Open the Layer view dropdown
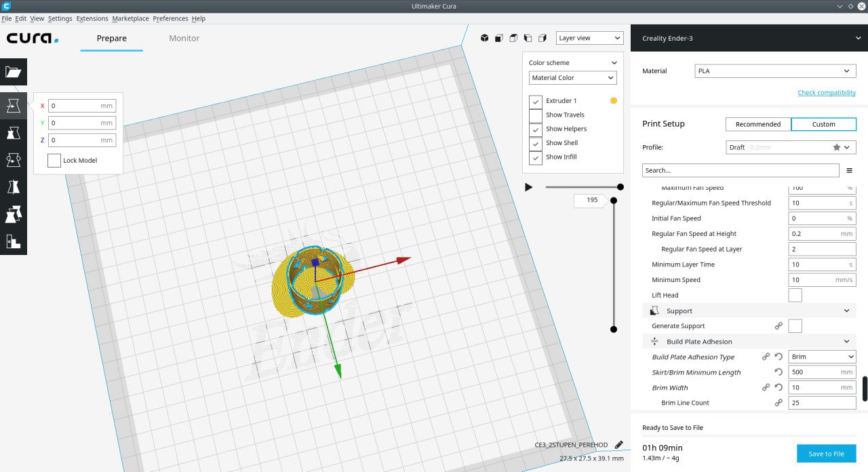The width and height of the screenshot is (868, 472). 589,38
